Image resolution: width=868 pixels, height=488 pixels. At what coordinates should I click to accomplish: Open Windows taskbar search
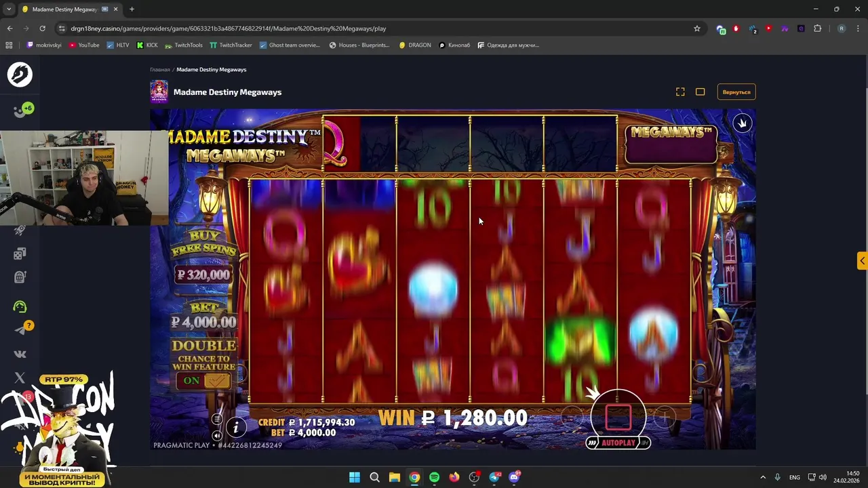coord(374,477)
